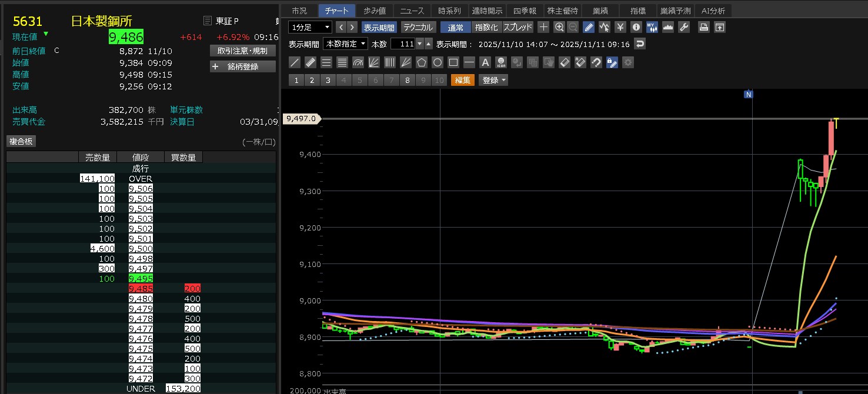Switch chart mode to 指数化
The width and height of the screenshot is (868, 394).
486,27
